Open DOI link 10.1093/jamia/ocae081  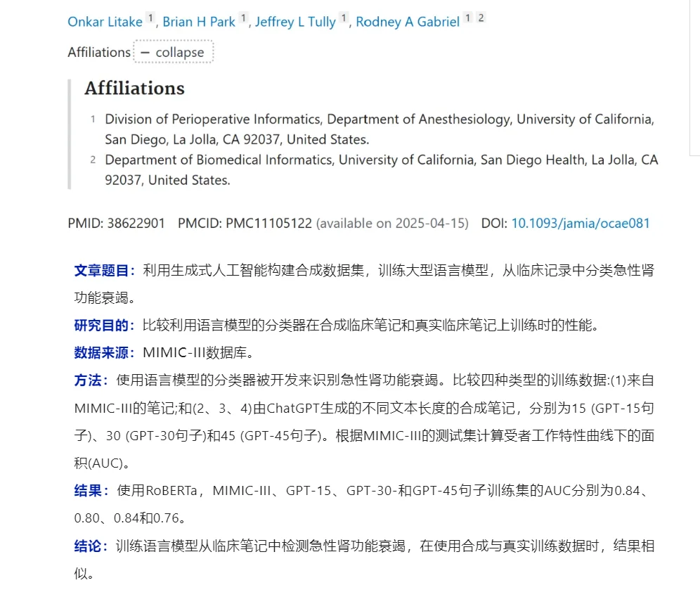click(581, 223)
